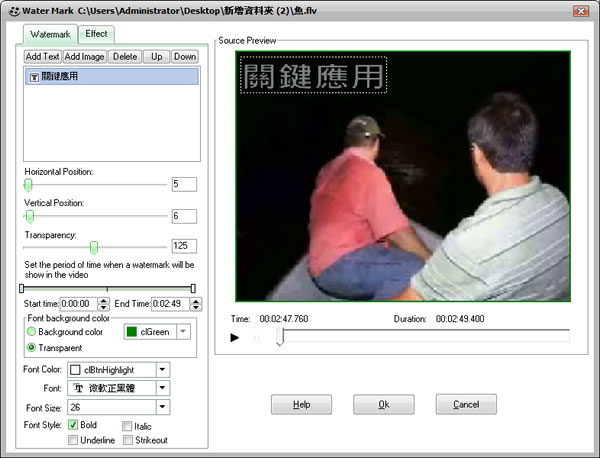Click the font glyph icon in Font combo

pyautogui.click(x=78, y=388)
